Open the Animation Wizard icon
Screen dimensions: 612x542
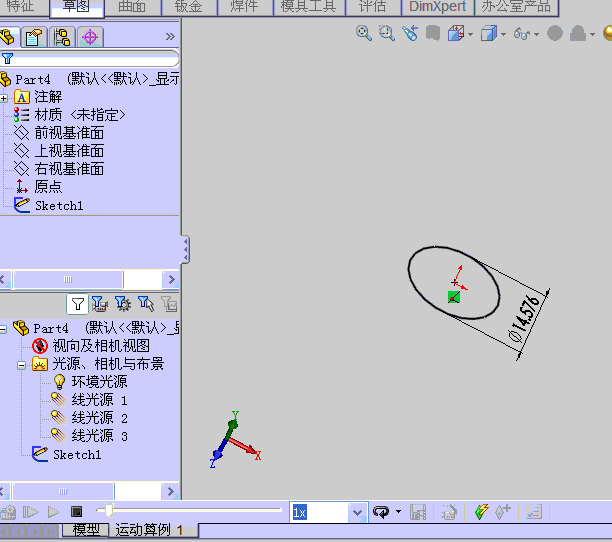point(449,512)
